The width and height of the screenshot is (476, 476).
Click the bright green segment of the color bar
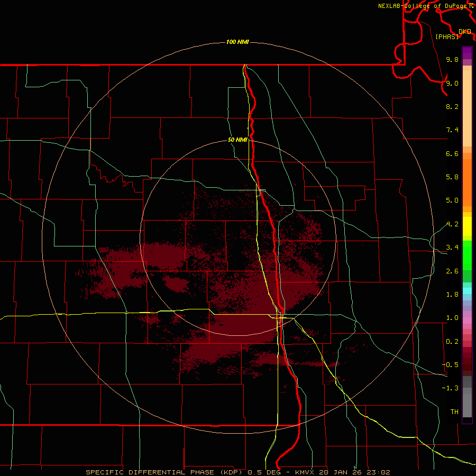[467, 255]
